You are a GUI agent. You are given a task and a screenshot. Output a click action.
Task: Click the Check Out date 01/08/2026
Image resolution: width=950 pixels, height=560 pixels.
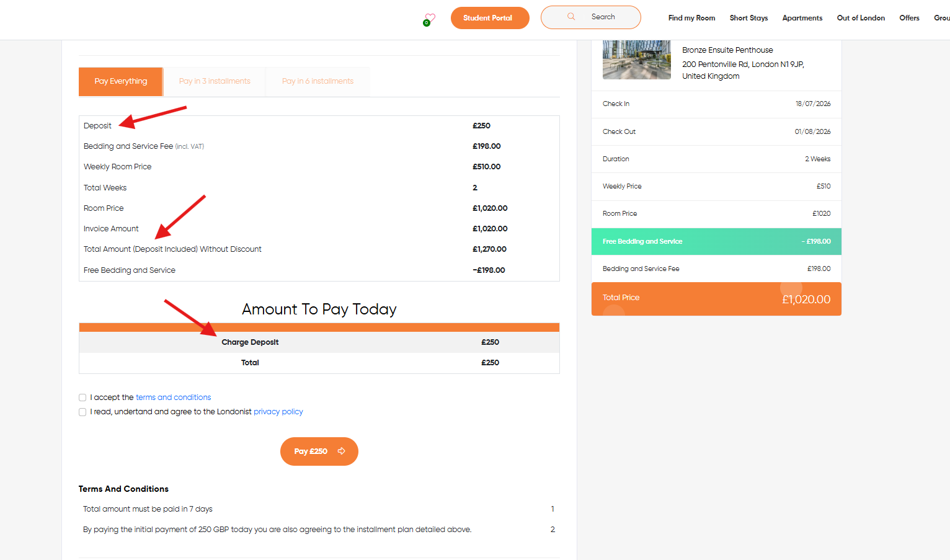pos(812,132)
